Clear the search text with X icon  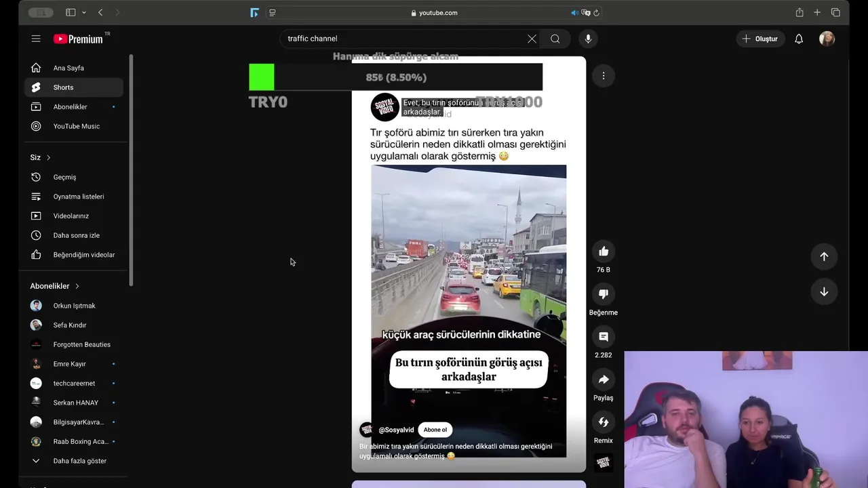tap(532, 39)
